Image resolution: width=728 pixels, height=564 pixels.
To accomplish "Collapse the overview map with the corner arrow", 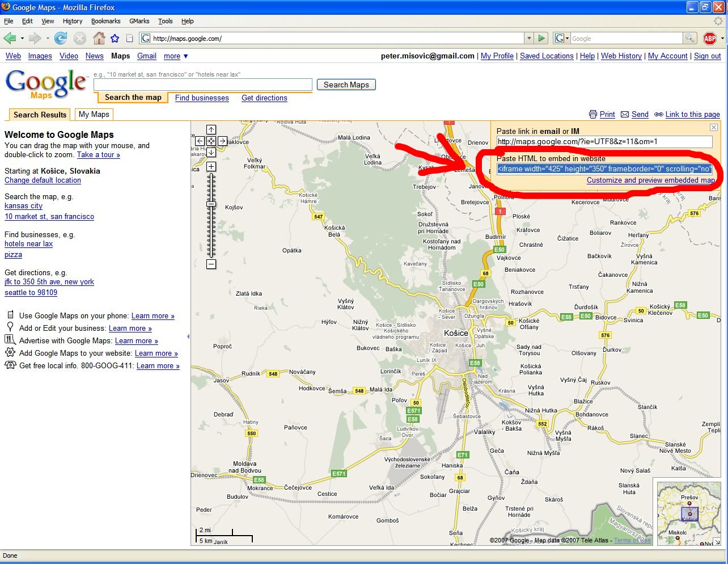I will point(717,541).
